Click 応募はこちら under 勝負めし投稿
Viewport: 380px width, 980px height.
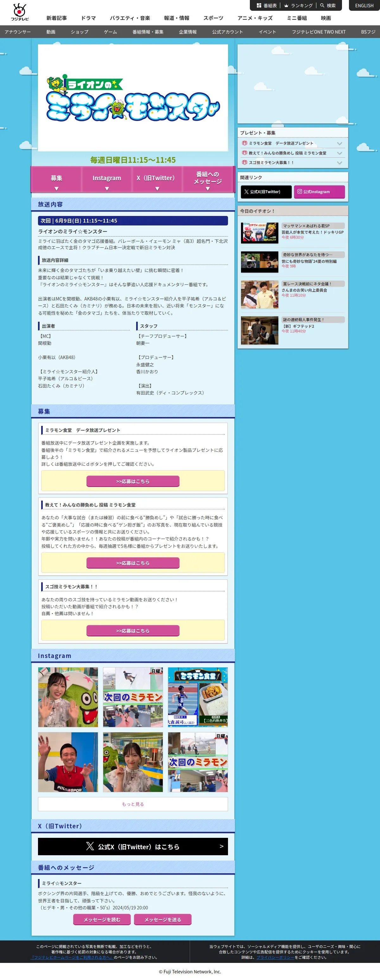pos(133,563)
